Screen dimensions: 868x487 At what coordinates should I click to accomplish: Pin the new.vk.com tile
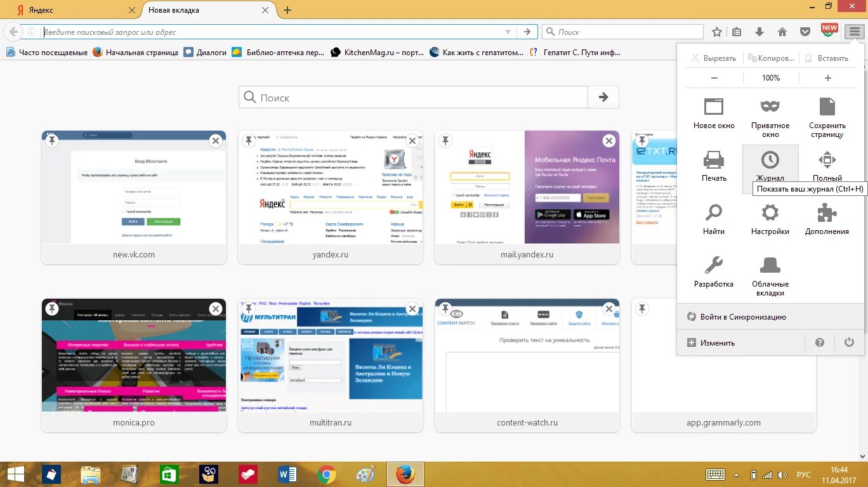52,141
